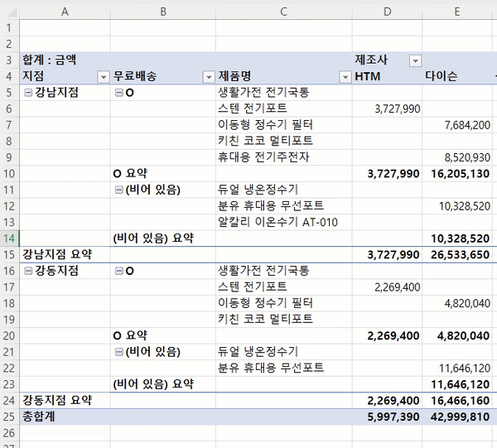The width and height of the screenshot is (497, 448).
Task: Select the 합계 : 금액 cell
Action: click(x=65, y=60)
